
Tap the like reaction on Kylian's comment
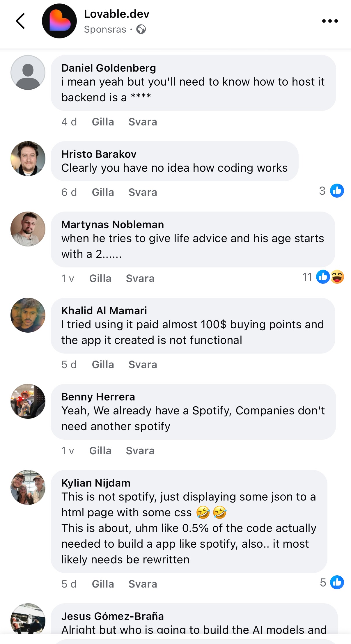337,582
